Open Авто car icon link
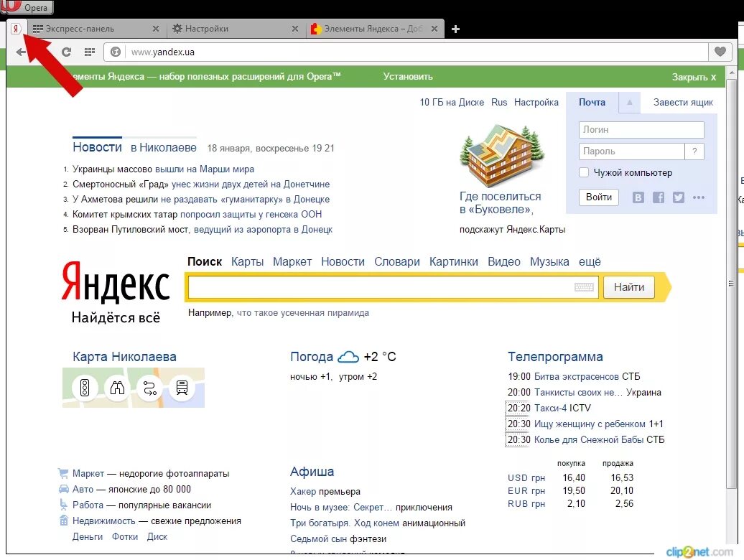The height and width of the screenshot is (560, 744). tap(64, 489)
